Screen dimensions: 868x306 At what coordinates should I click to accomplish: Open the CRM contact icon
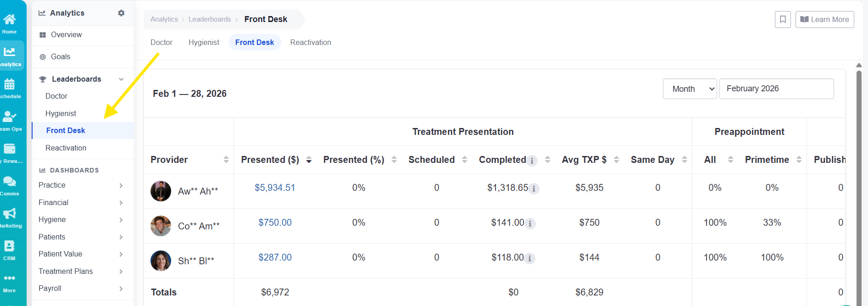click(x=10, y=246)
